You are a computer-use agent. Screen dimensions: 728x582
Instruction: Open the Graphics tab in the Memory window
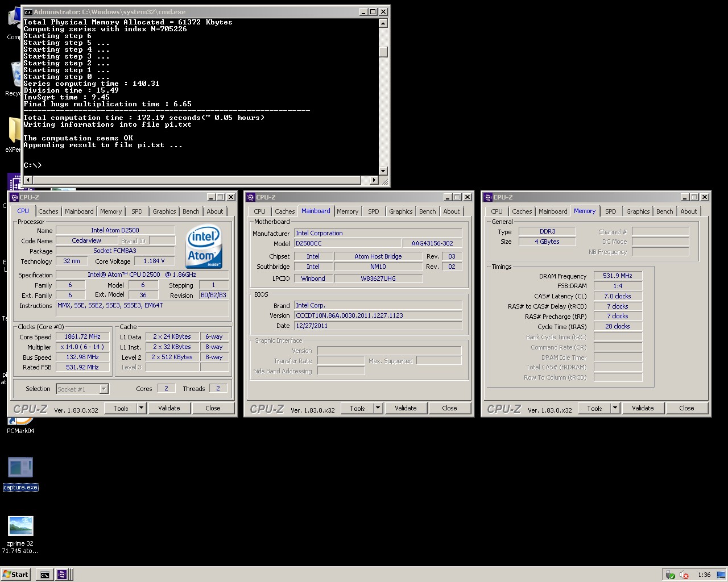638,211
